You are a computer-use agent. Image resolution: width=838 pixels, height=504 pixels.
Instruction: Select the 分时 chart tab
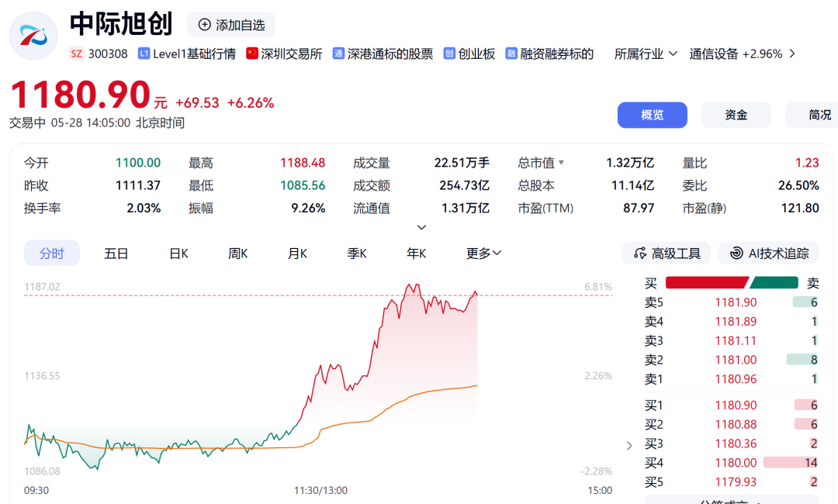tap(52, 253)
